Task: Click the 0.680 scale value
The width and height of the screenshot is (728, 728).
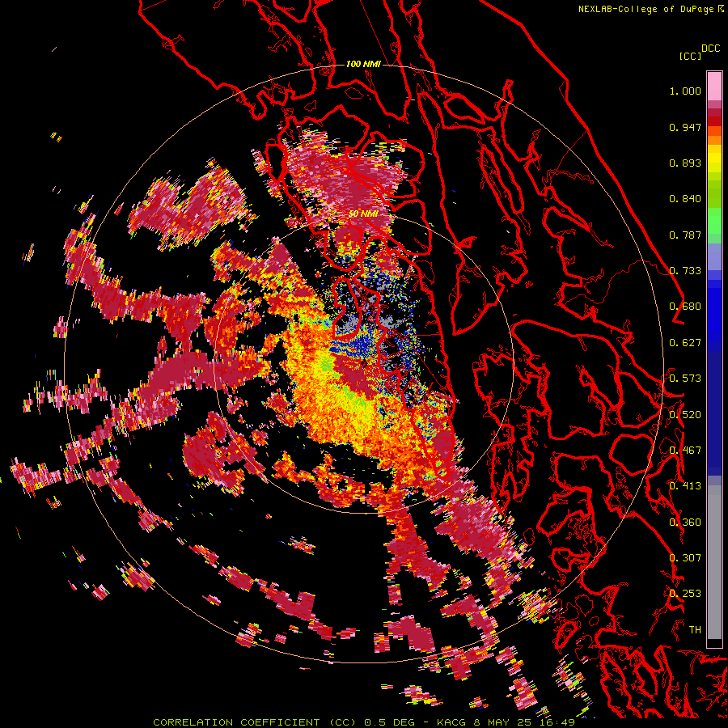Action: 685,307
